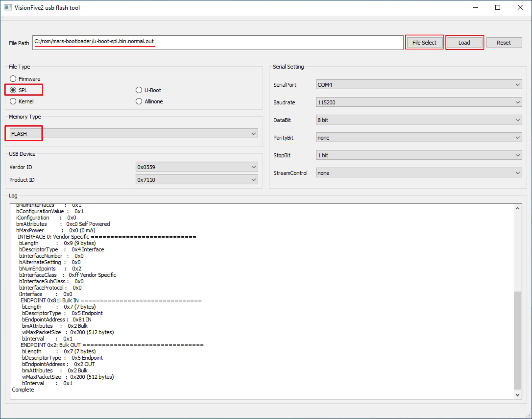Click the 'bInterfaceProtocol : 0x0' log line
The width and height of the screenshot is (532, 419).
pos(50,288)
